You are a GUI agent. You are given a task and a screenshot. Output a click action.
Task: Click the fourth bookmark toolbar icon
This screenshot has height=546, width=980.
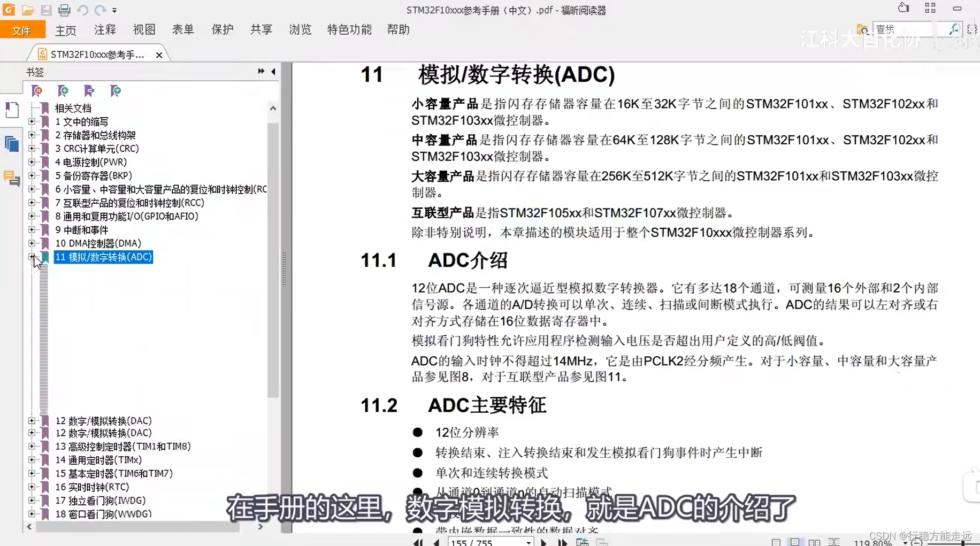point(115,91)
